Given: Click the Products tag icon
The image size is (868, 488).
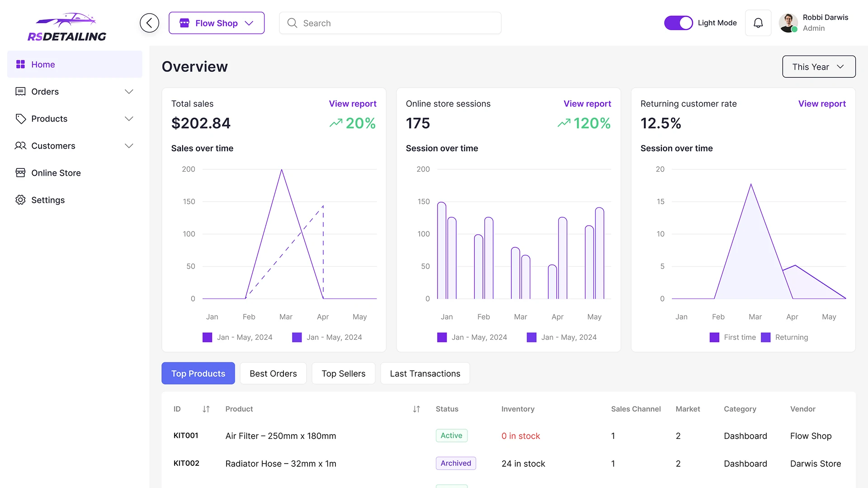Looking at the screenshot, I should pyautogui.click(x=20, y=118).
